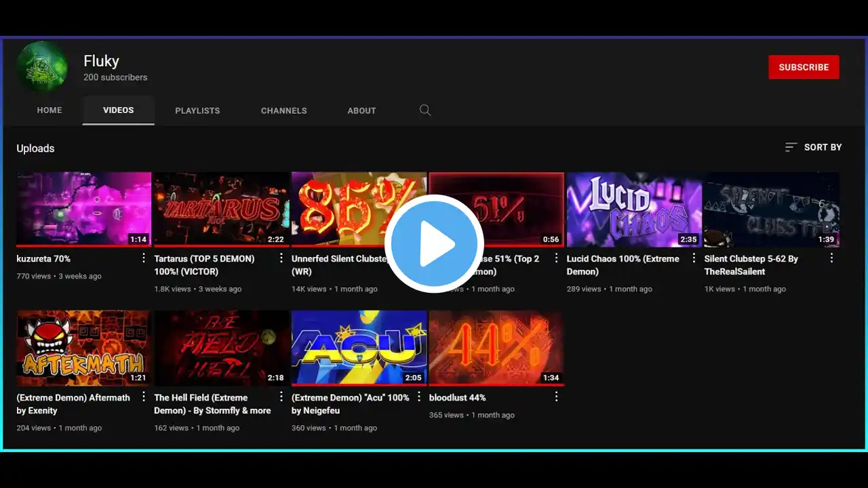Screen dimensions: 868x488
Task: Click the Fluky channel name
Action: pyautogui.click(x=101, y=61)
